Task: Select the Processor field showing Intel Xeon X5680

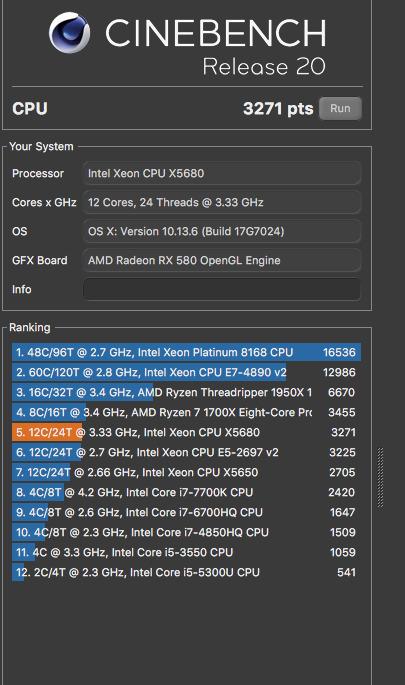Action: 222,173
